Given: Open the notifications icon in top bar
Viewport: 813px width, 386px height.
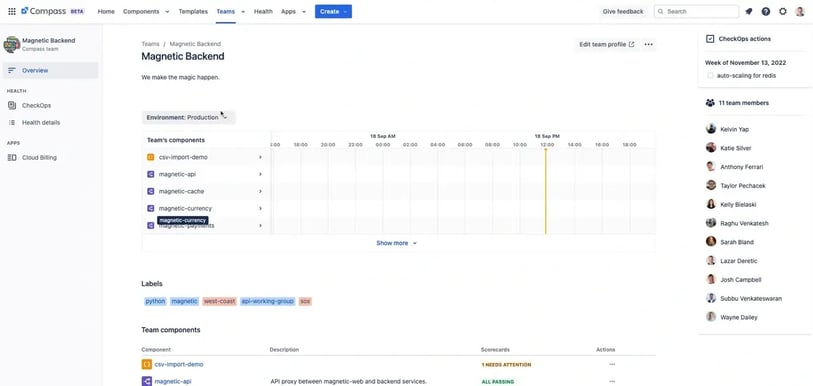Looking at the screenshot, I should [x=749, y=11].
